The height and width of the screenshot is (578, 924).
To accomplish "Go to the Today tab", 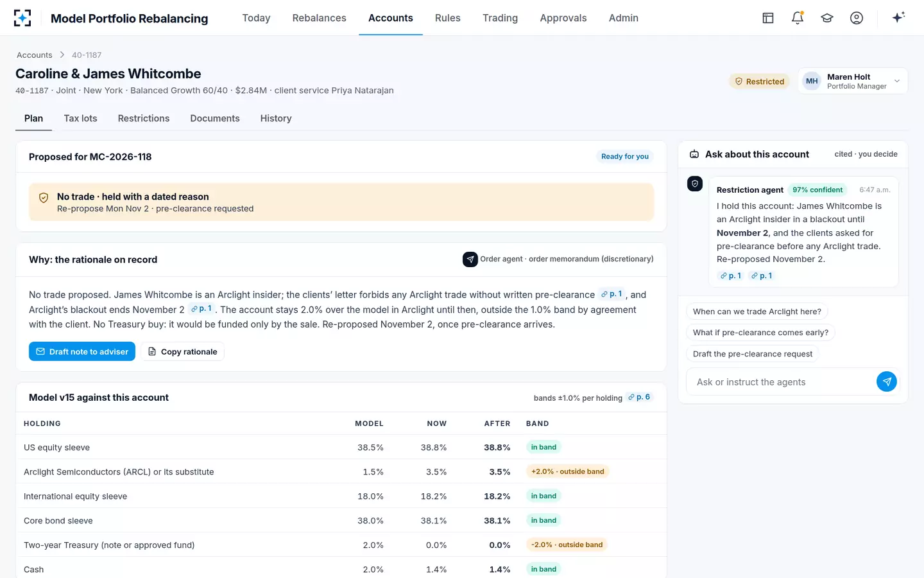I will point(256,18).
